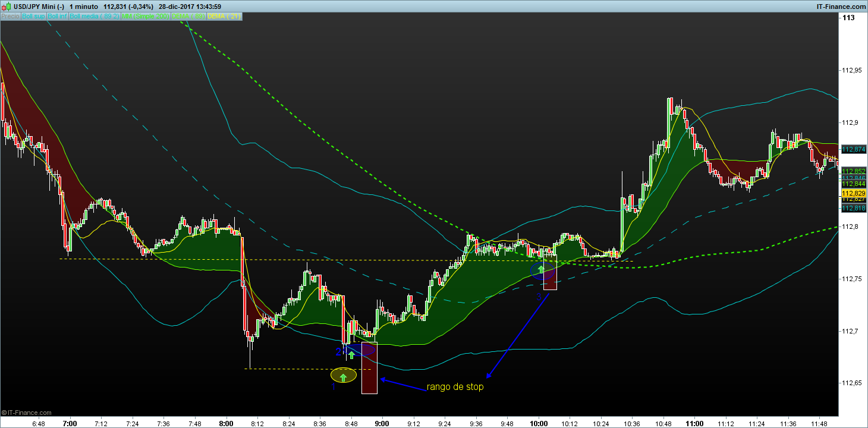This screenshot has height=428, width=868.
Task: Select the Boll sup indicator label
Action: pyautogui.click(x=33, y=16)
